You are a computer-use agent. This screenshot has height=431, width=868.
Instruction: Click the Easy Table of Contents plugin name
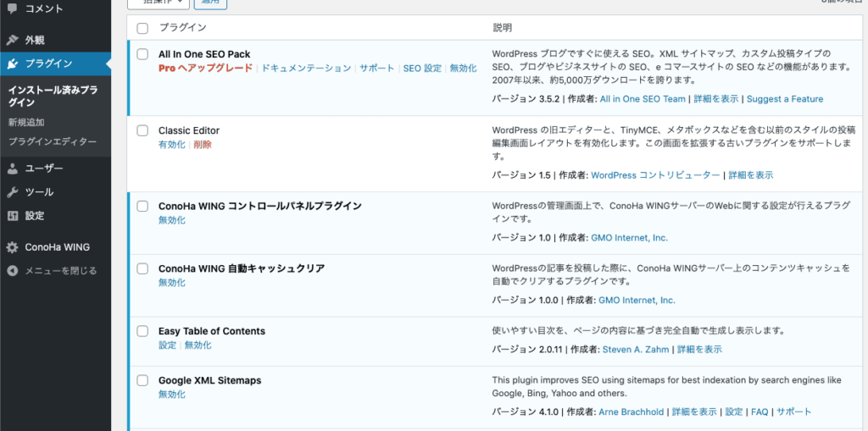tap(211, 331)
